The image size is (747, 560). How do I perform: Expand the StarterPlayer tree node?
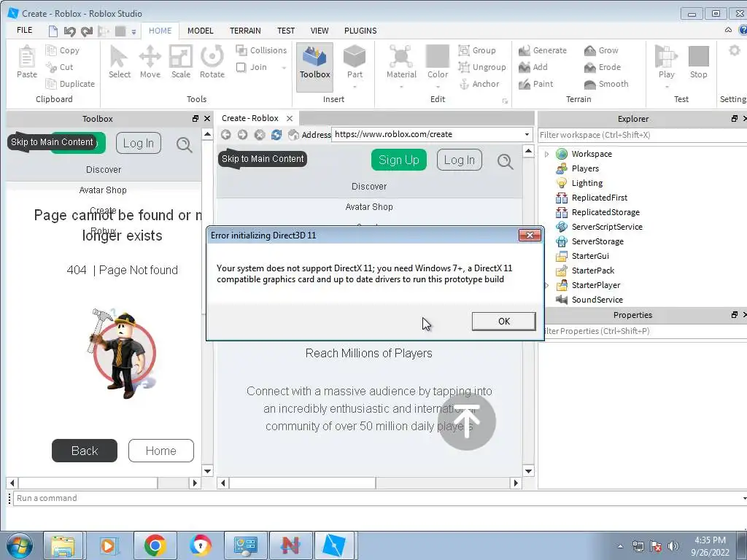click(x=547, y=285)
